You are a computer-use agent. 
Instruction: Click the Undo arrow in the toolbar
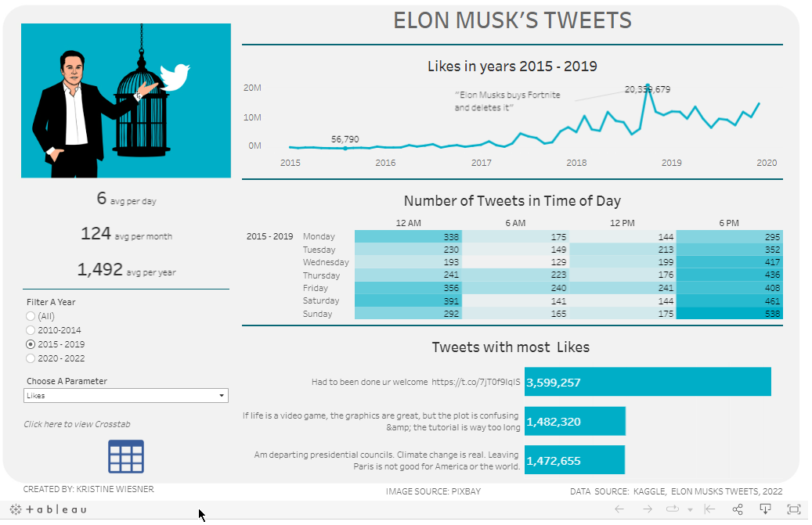pos(619,509)
